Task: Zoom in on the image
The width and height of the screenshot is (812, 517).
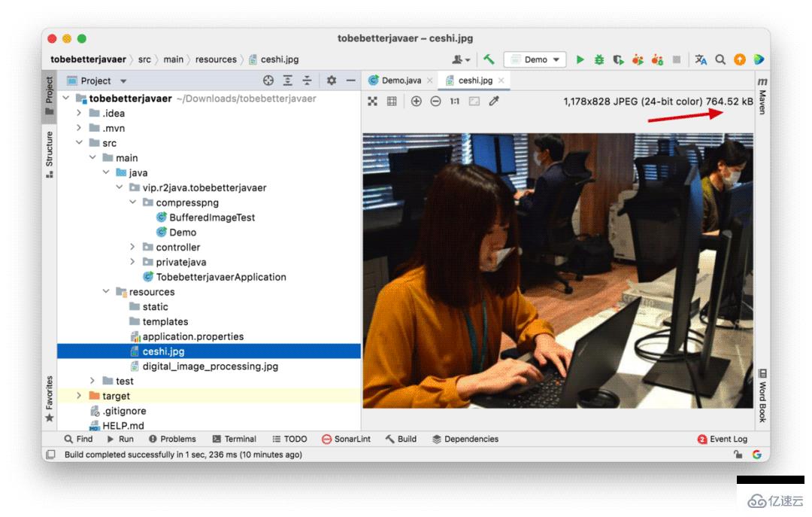Action: [x=416, y=101]
